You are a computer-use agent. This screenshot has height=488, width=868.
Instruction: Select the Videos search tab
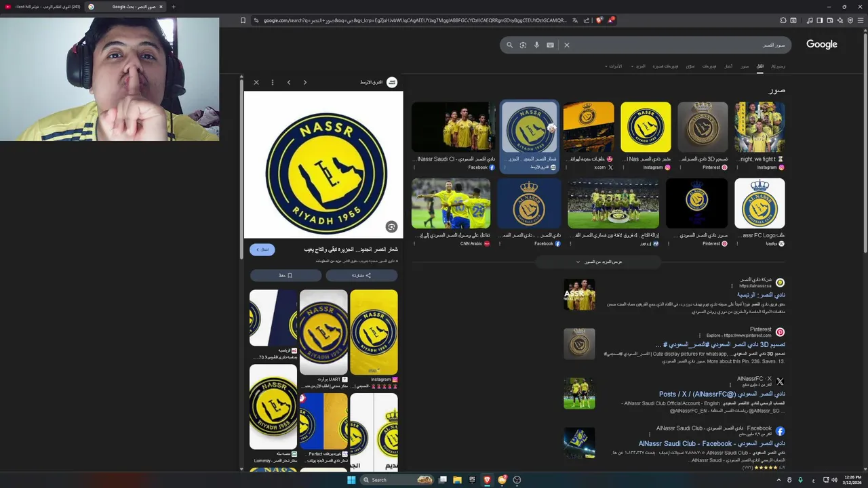click(x=709, y=66)
